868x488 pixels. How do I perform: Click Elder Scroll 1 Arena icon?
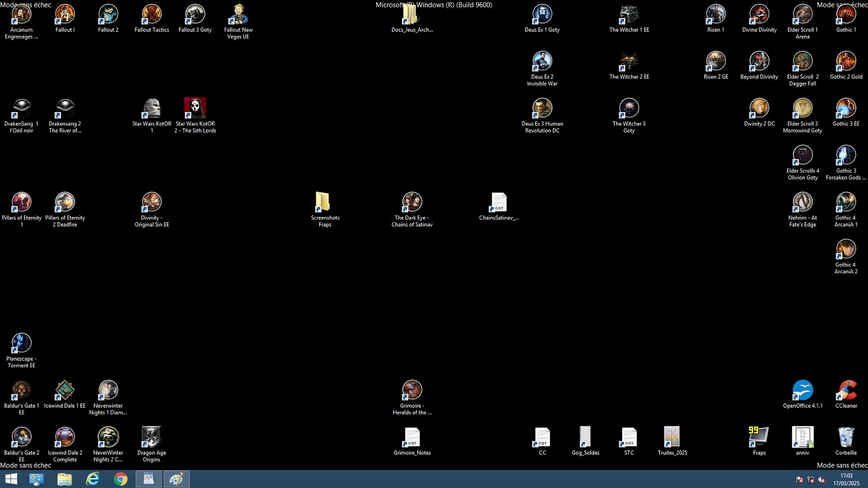tap(803, 14)
